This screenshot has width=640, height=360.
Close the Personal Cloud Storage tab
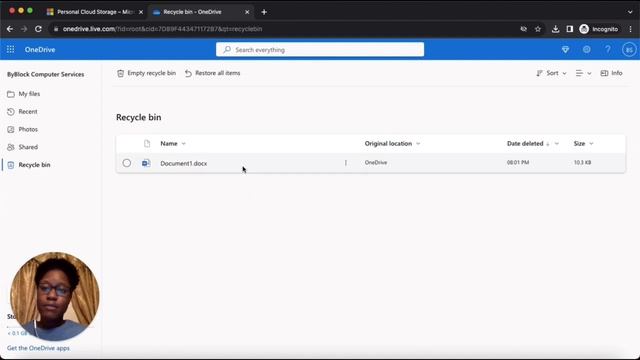pyautogui.click(x=141, y=12)
